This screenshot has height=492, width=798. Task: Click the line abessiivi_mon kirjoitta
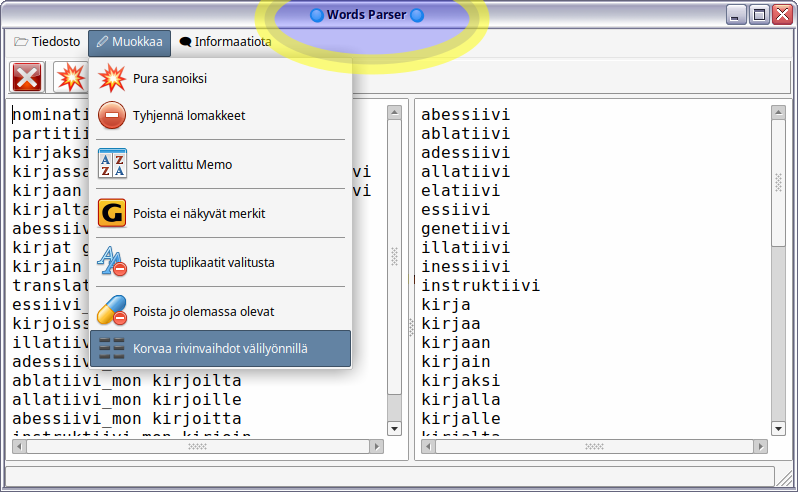[127, 419]
